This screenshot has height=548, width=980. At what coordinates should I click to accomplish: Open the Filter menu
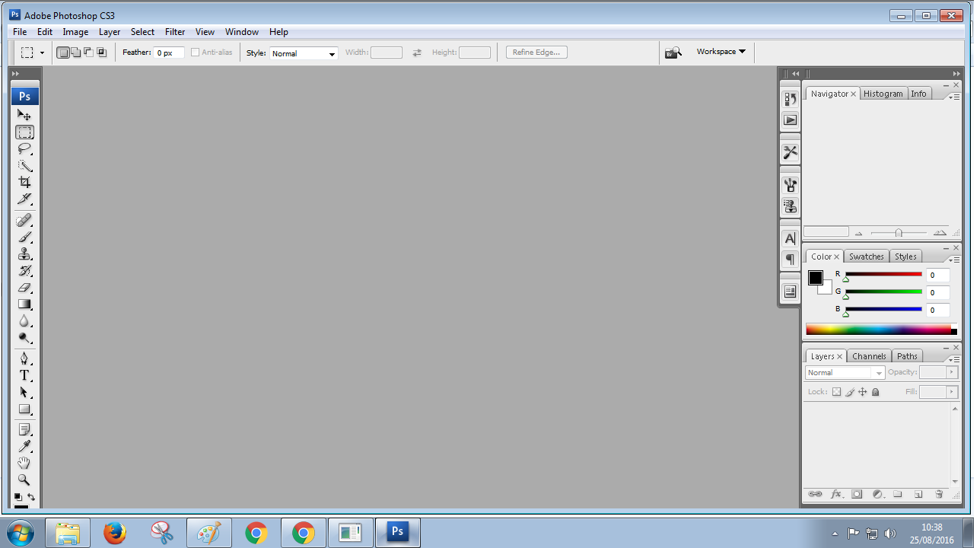click(175, 32)
